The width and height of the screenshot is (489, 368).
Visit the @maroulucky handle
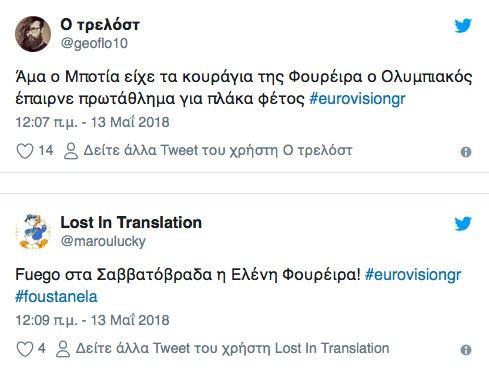[x=103, y=241]
